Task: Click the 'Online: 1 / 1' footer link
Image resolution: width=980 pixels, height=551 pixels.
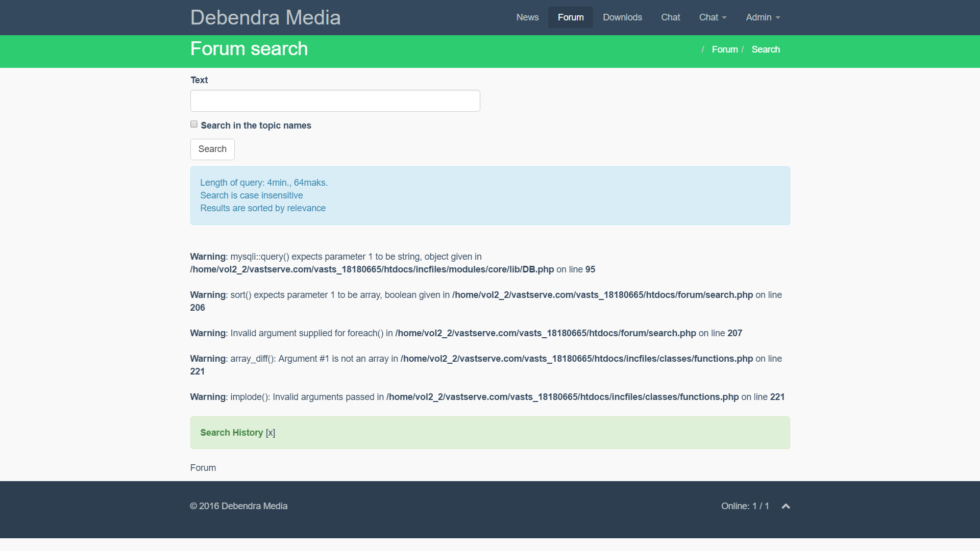Action: (745, 506)
